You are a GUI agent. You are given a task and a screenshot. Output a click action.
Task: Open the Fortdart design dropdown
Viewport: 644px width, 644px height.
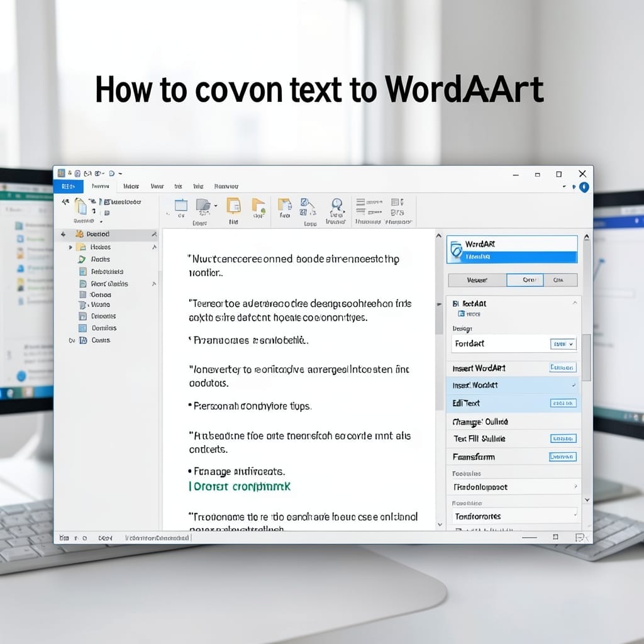pos(563,344)
